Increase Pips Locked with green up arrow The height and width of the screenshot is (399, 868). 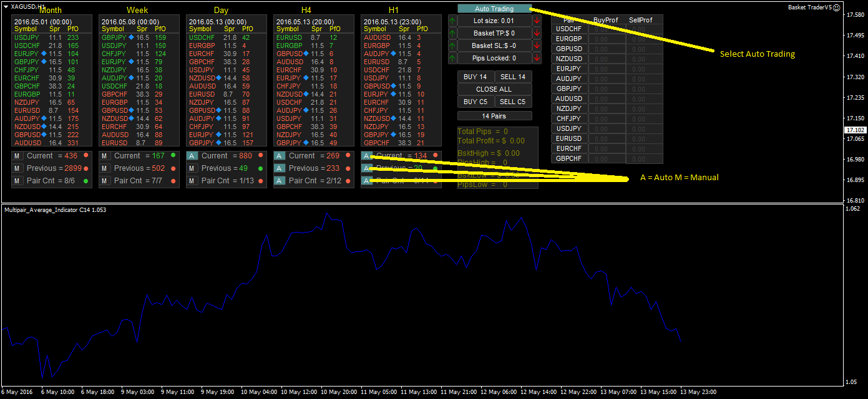(452, 58)
